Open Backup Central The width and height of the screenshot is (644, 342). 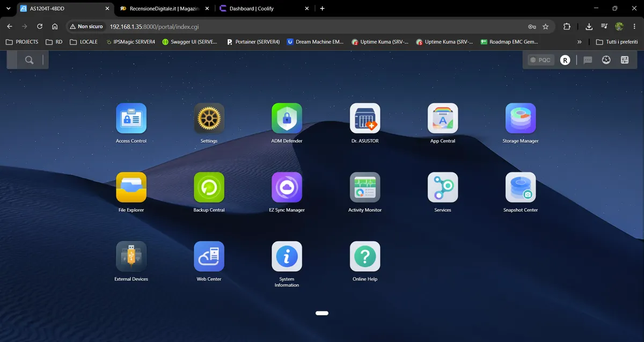(x=209, y=187)
